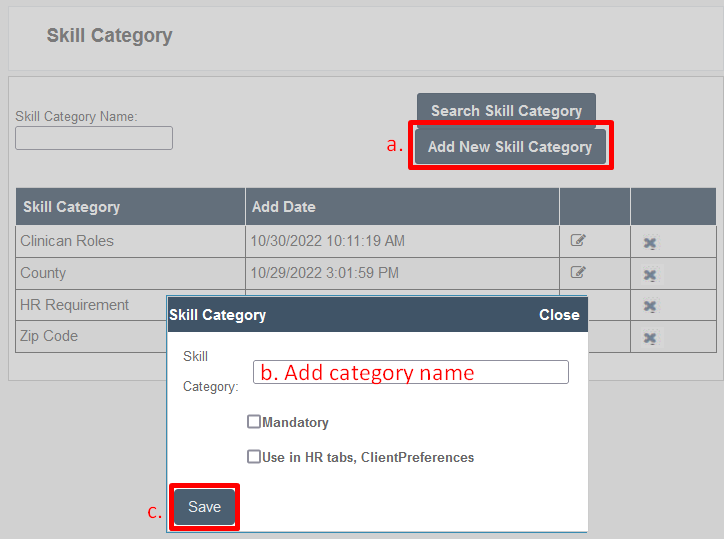Select the HR Requirement cell

pyautogui.click(x=91, y=305)
